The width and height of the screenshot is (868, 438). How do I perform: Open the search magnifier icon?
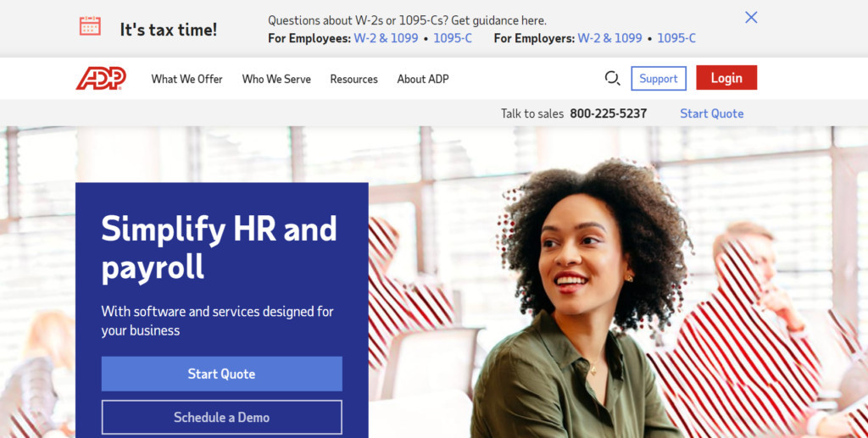612,79
